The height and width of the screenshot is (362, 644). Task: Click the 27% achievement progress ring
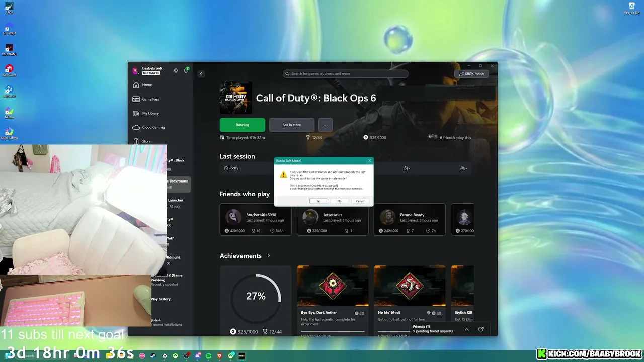click(256, 296)
